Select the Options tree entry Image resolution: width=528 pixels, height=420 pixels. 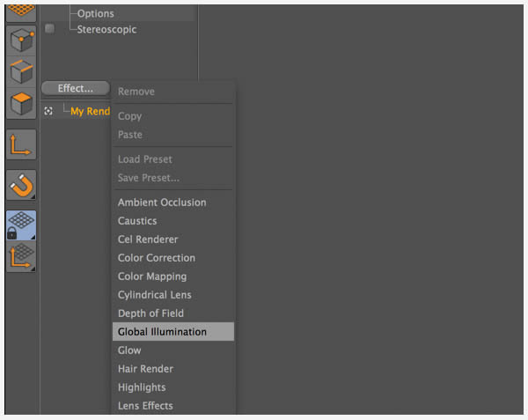[96, 13]
